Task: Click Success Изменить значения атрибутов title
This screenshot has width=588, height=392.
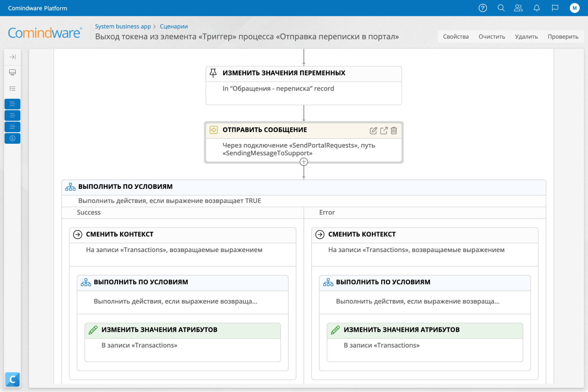Action: pyautogui.click(x=159, y=330)
